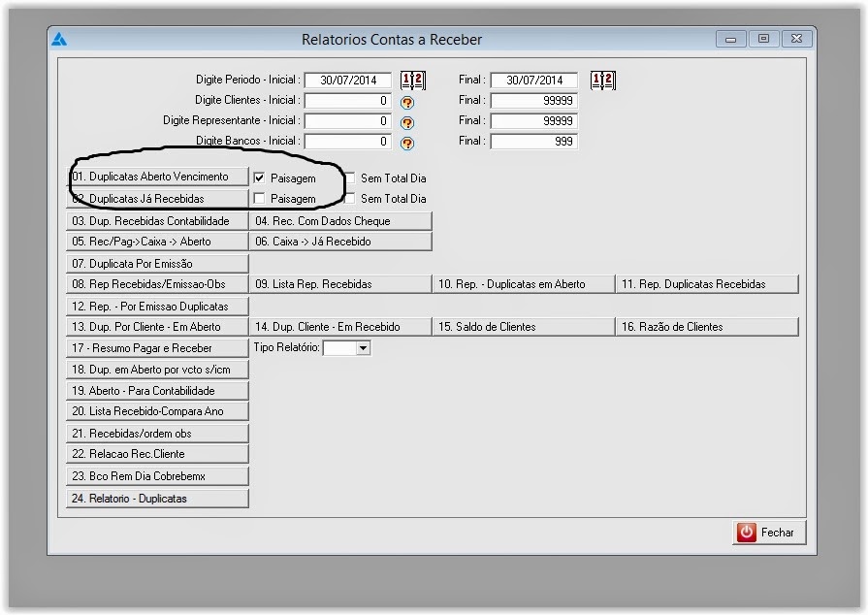
Task: Open client lookup help icon
Action: click(x=407, y=103)
